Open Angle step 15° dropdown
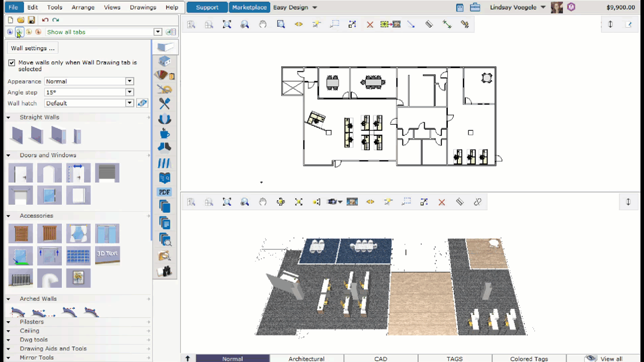 point(129,92)
